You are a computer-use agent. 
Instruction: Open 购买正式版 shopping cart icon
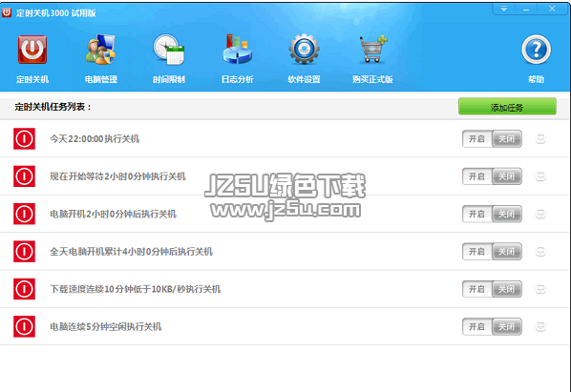[373, 49]
